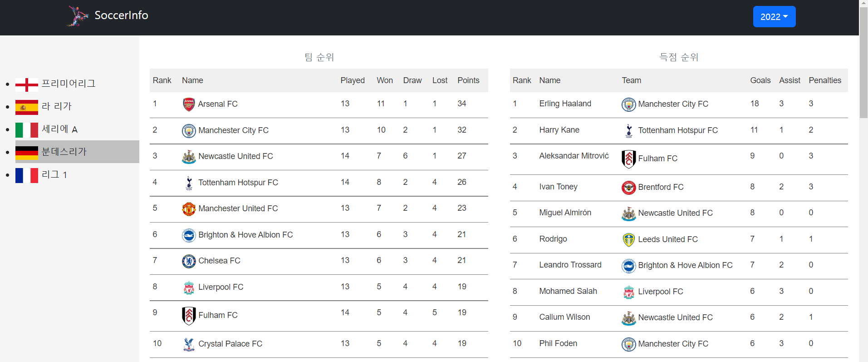Select the 프리미어리그 league menu item
The width and height of the screenshot is (868, 362).
point(69,84)
